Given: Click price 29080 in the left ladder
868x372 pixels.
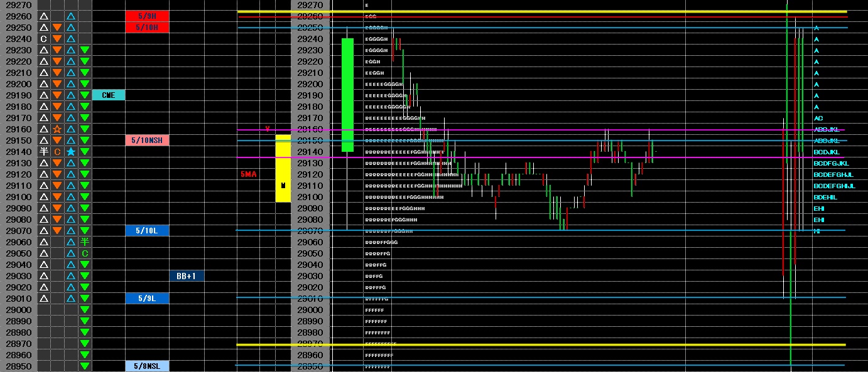Looking at the screenshot, I should 18,220.
